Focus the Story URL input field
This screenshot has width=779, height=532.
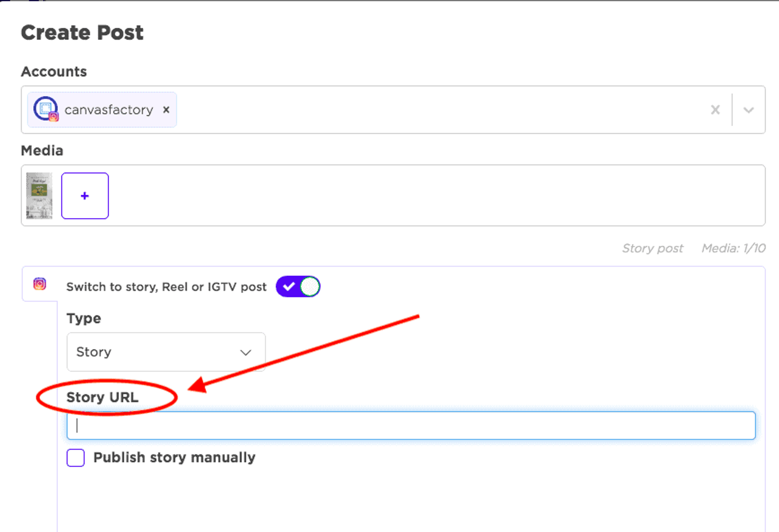coord(411,425)
